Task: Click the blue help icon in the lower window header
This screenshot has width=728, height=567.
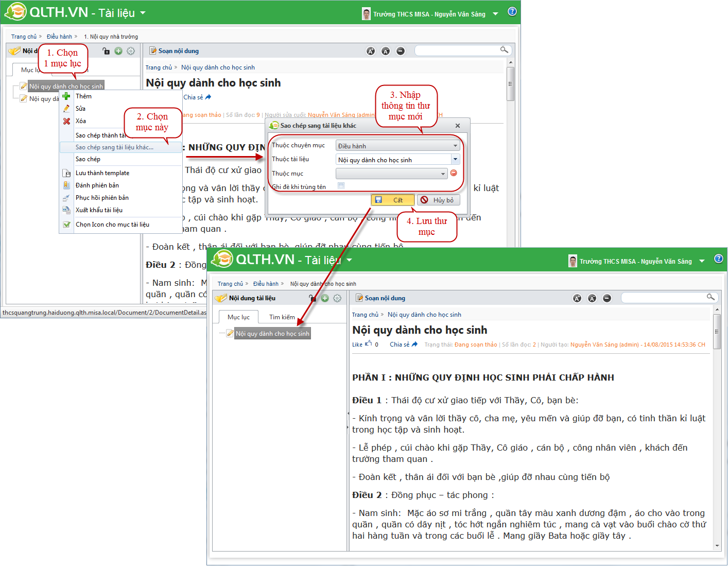Action: (x=719, y=259)
